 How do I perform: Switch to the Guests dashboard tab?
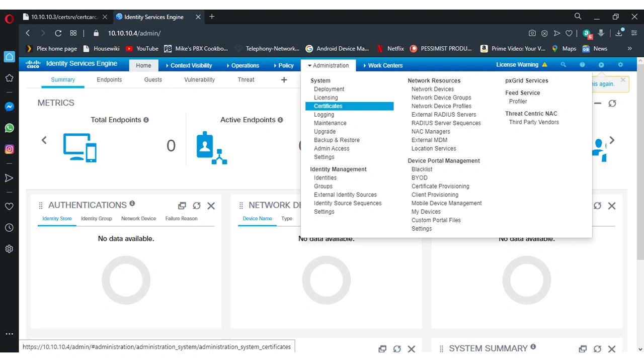[x=153, y=80]
